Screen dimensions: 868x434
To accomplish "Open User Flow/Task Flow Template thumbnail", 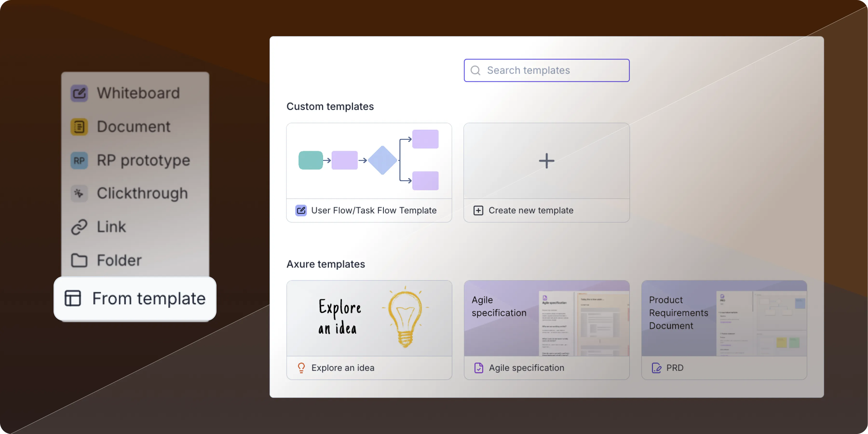I will click(369, 161).
